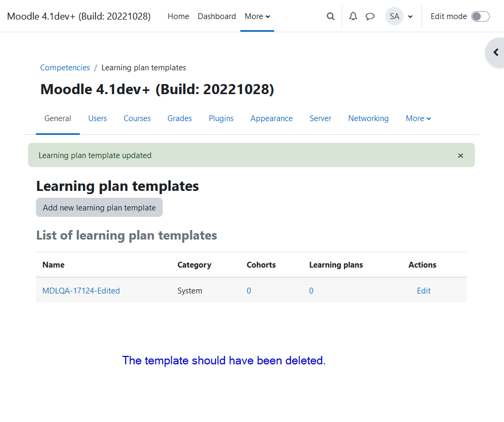Click the System category cell
This screenshot has height=422, width=504.
(x=190, y=291)
